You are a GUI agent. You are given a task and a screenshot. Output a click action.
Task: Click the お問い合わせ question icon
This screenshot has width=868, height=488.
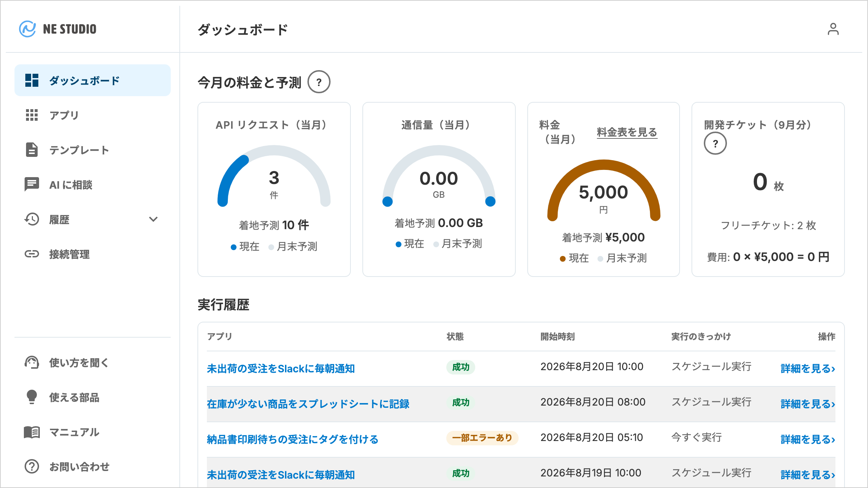(x=32, y=466)
